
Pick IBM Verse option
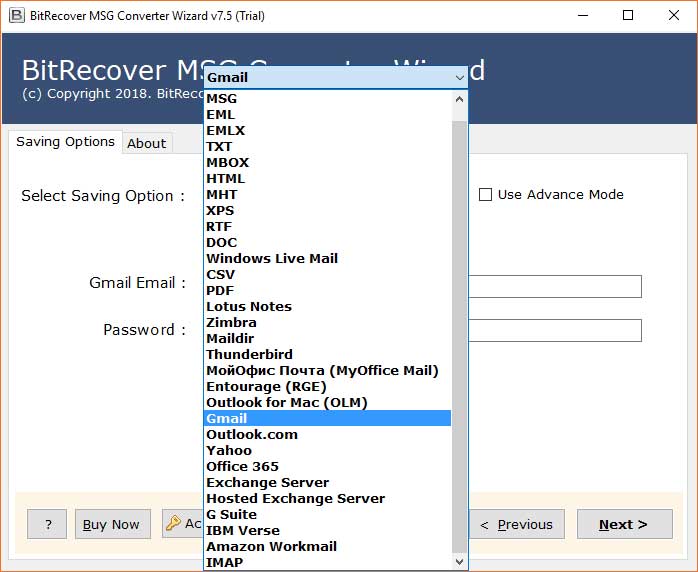point(328,531)
